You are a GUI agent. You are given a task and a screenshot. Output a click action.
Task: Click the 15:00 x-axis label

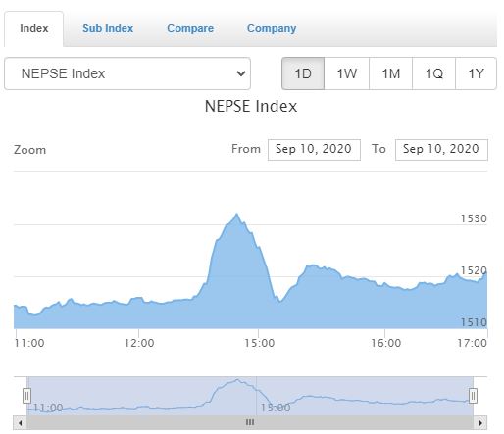[x=260, y=343]
